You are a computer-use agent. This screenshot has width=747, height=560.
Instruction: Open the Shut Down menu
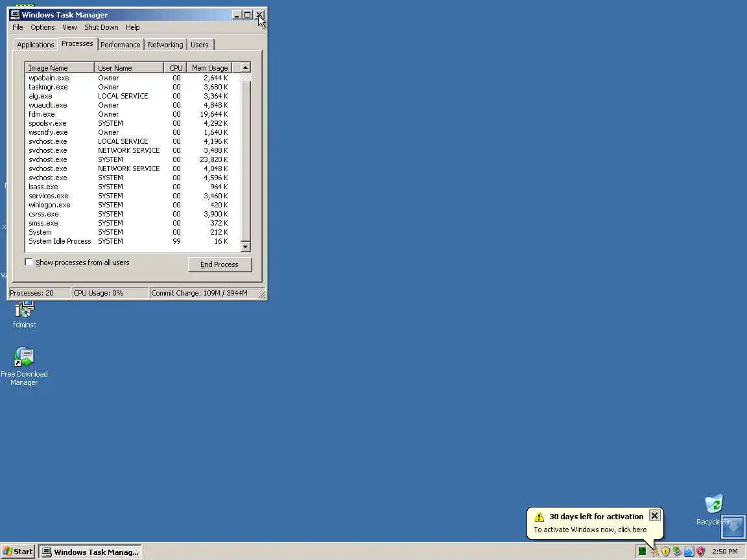tap(101, 27)
